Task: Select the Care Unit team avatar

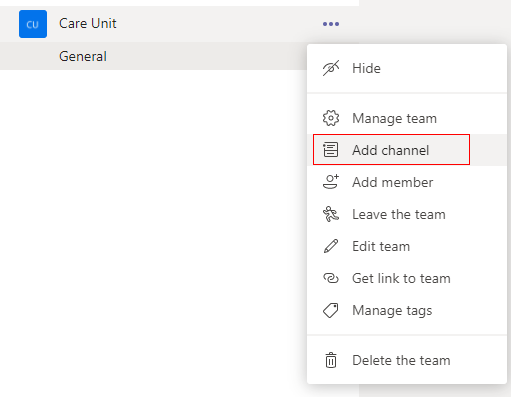Action: click(x=33, y=24)
